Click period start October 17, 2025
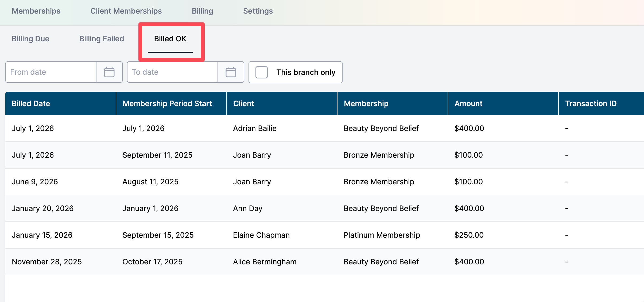 point(152,262)
